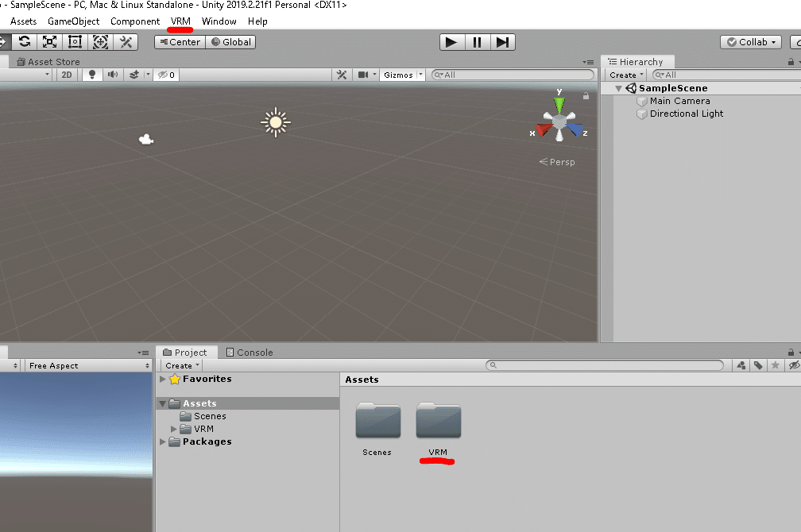Expand the VRM folder in tree
The height and width of the screenshot is (532, 801).
coord(174,429)
